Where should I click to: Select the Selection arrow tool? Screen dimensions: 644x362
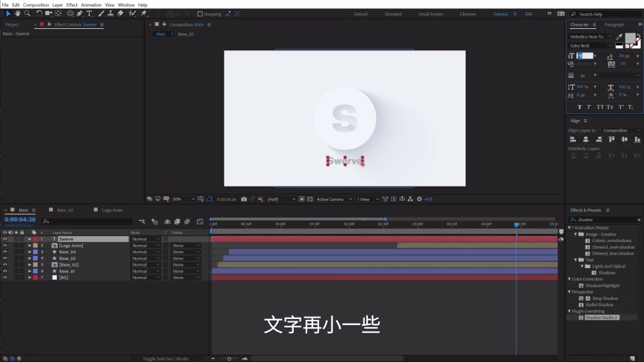8,13
